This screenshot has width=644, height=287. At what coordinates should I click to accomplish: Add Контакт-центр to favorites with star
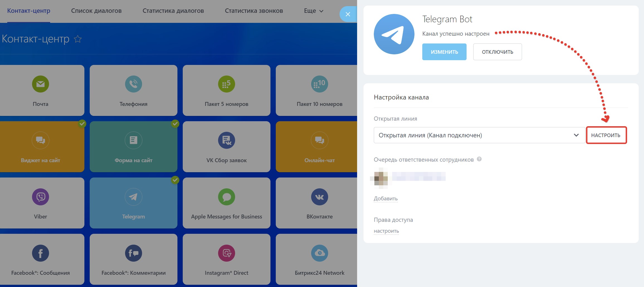pos(78,39)
